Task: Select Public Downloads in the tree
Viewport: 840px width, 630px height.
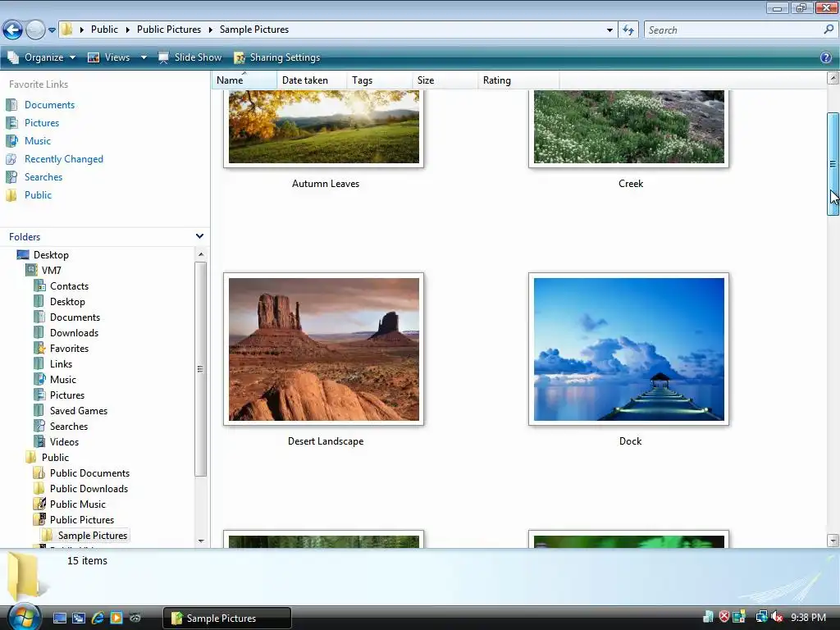Action: coord(89,489)
